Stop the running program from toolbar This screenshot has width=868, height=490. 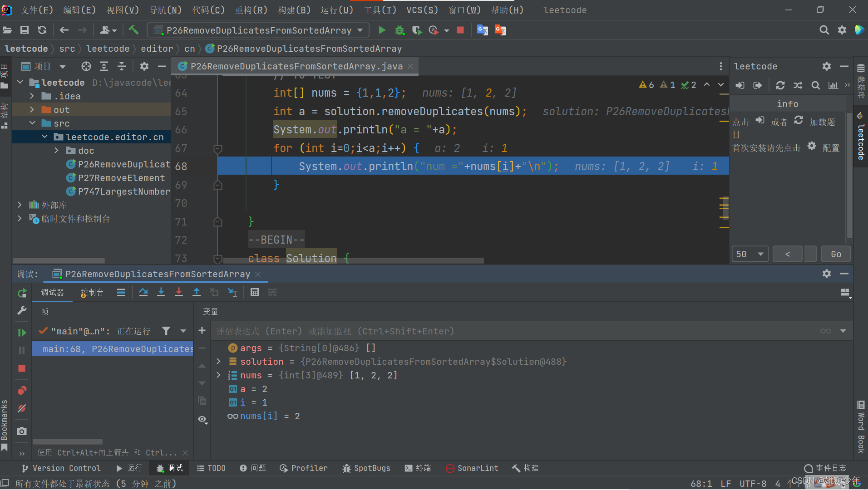(x=460, y=30)
